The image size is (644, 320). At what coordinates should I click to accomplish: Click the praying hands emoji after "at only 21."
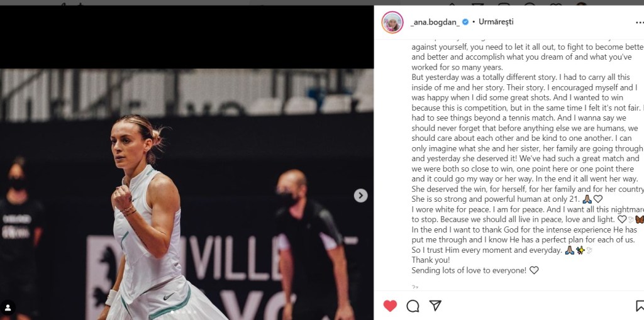(587, 199)
